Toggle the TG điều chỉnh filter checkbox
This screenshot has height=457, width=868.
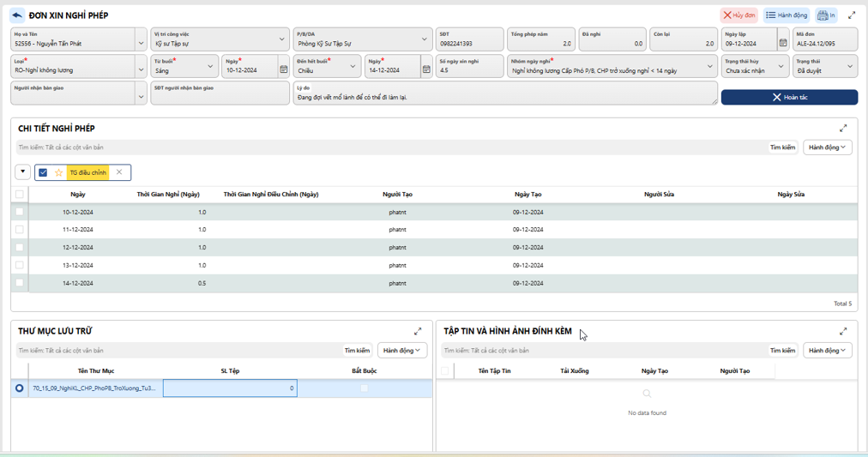tap(43, 172)
